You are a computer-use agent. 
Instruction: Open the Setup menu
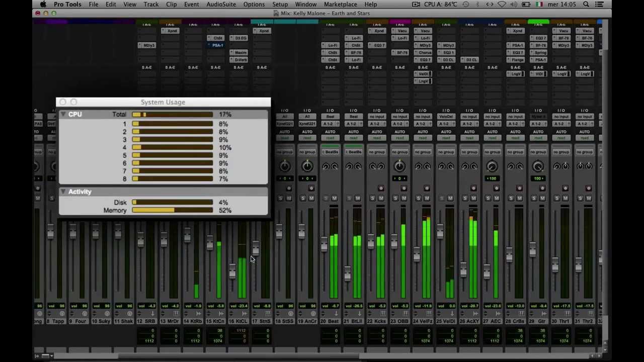coord(280,5)
